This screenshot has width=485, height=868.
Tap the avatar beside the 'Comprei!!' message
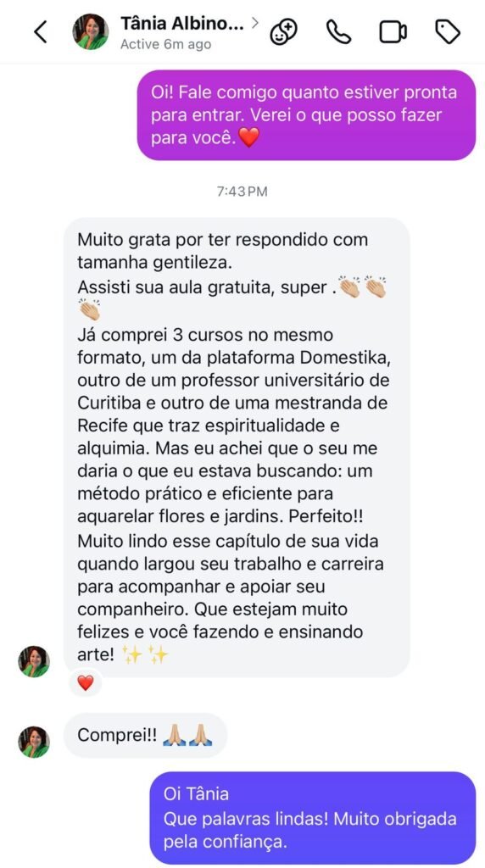click(x=34, y=742)
